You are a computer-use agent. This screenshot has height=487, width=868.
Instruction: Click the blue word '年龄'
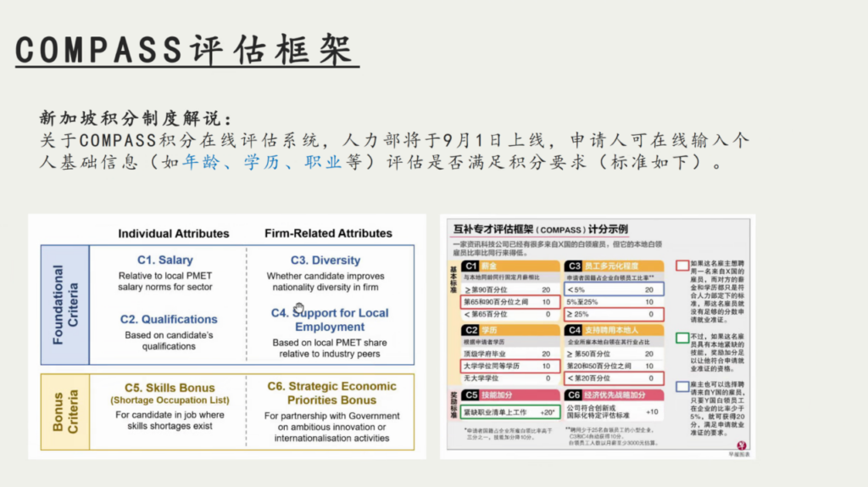pos(201,162)
